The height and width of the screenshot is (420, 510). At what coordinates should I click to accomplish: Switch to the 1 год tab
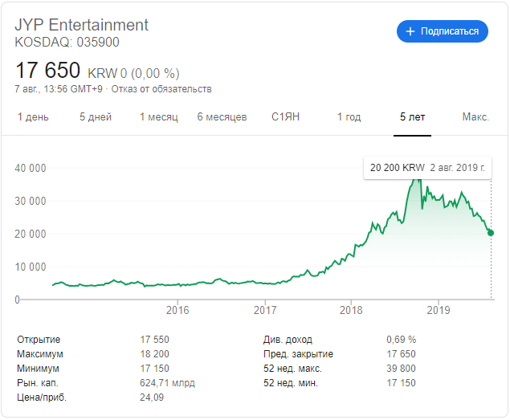tap(349, 117)
